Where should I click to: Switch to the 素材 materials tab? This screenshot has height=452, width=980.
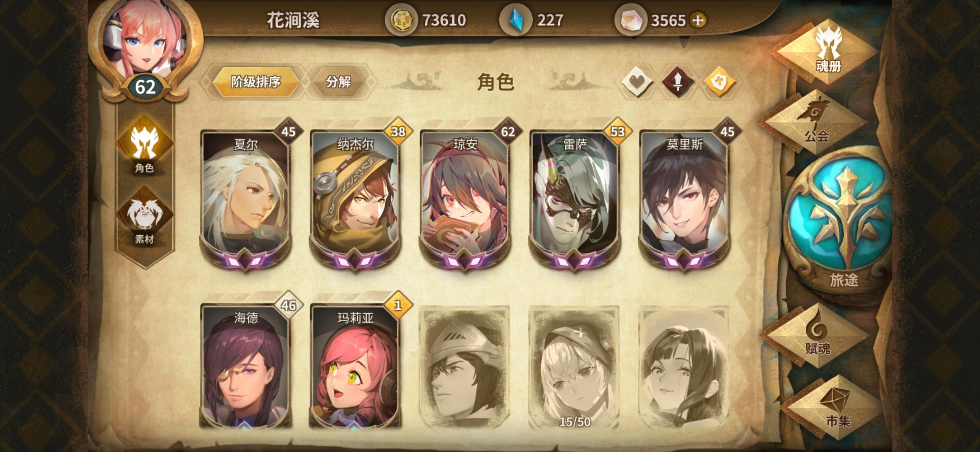[144, 216]
